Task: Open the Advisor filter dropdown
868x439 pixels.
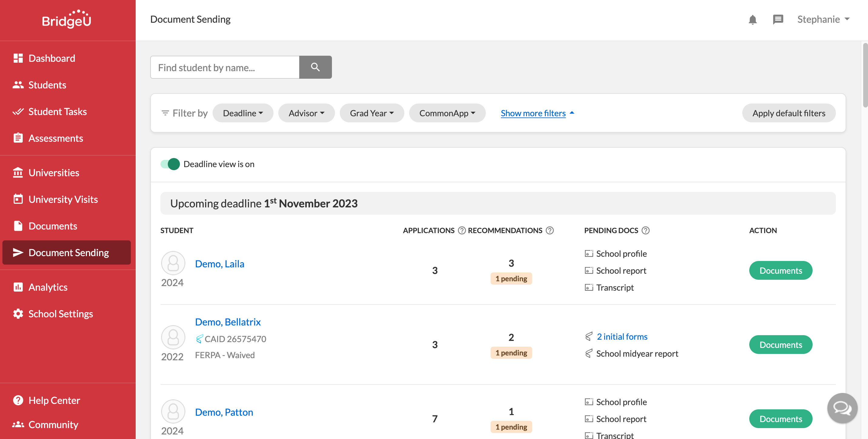Action: pyautogui.click(x=306, y=113)
